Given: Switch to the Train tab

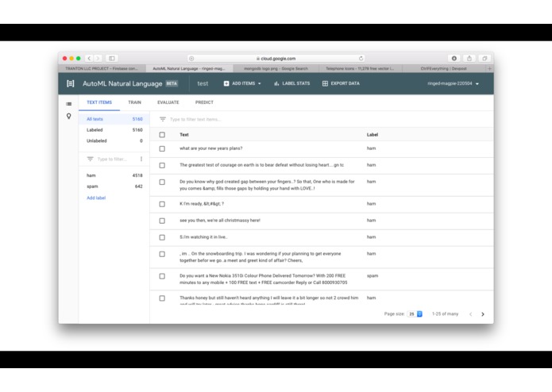Looking at the screenshot, I should pos(134,102).
